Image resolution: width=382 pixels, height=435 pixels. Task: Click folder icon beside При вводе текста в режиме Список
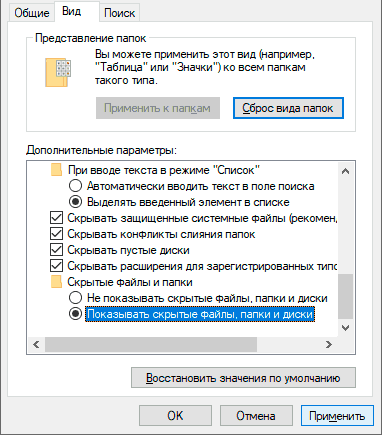click(56, 170)
